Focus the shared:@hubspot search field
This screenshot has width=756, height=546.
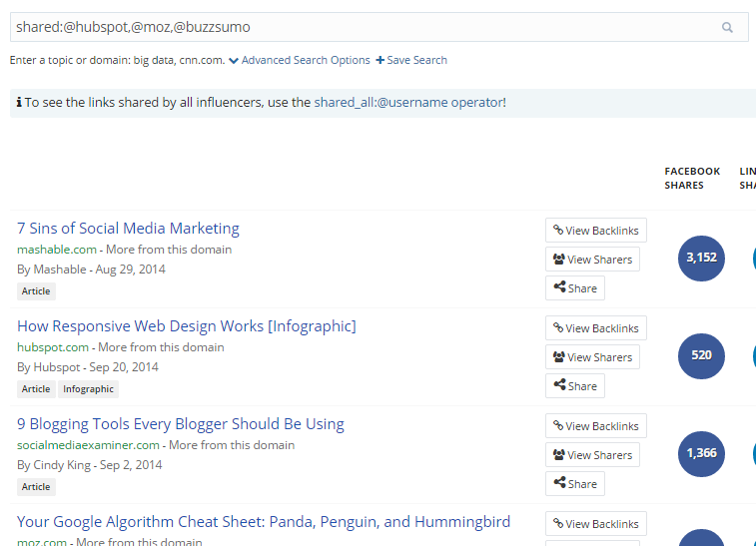coord(378,27)
